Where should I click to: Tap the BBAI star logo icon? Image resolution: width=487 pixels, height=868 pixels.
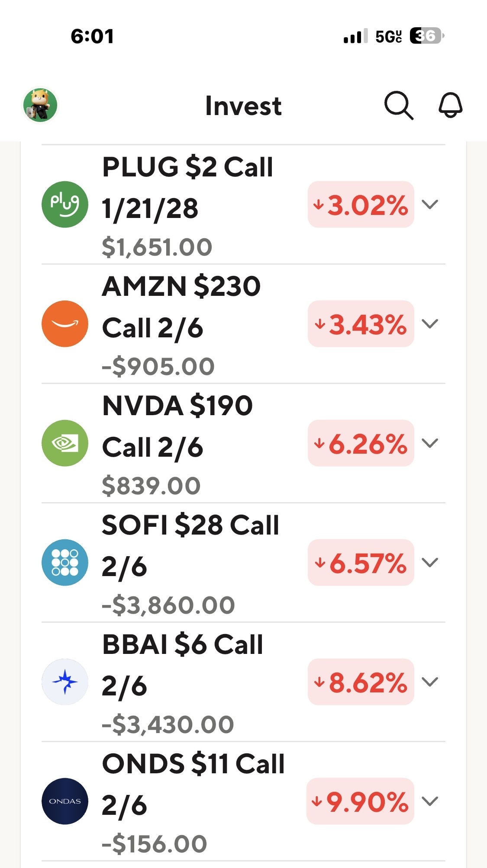pos(65,682)
